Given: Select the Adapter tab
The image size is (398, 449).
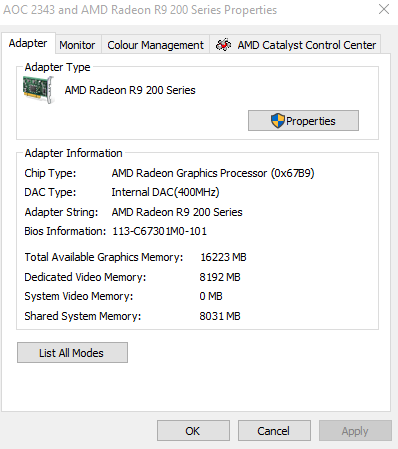Looking at the screenshot, I should (x=28, y=43).
